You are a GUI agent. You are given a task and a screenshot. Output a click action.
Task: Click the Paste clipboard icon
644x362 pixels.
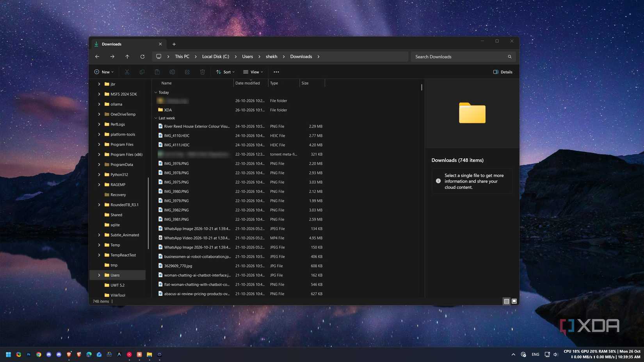pos(157,72)
